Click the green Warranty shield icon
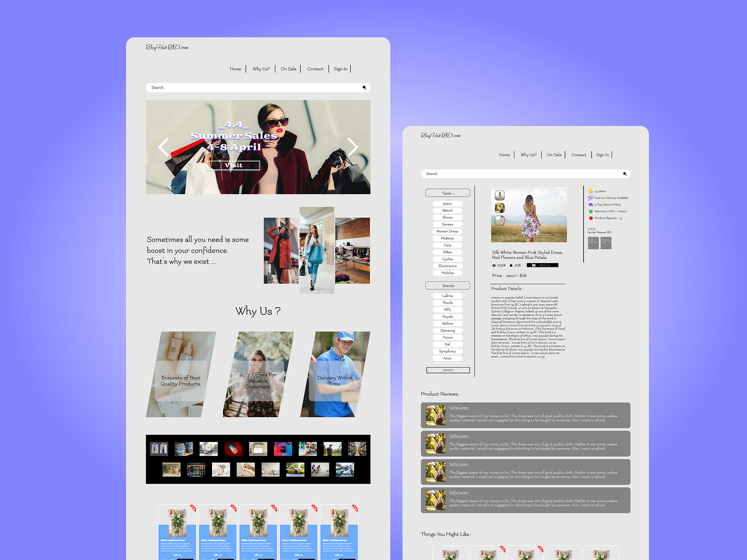Screen dimensions: 747x560 [590, 211]
